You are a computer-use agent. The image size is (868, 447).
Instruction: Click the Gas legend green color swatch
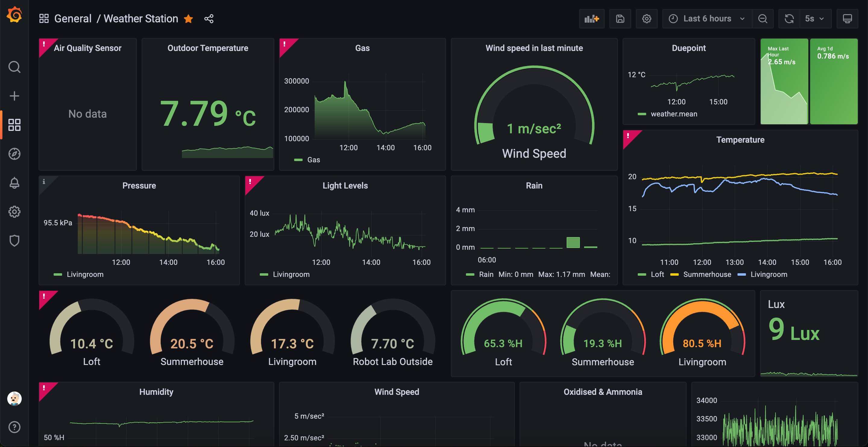[x=298, y=160]
